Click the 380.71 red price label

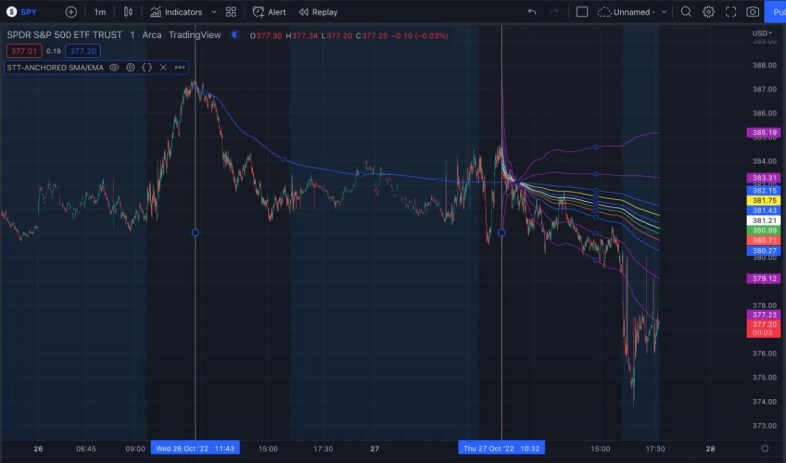(x=764, y=241)
